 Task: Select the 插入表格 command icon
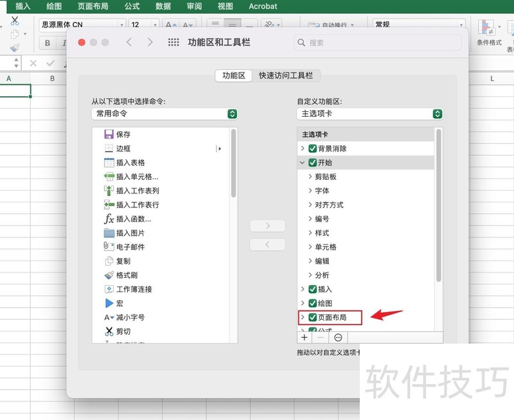point(109,162)
